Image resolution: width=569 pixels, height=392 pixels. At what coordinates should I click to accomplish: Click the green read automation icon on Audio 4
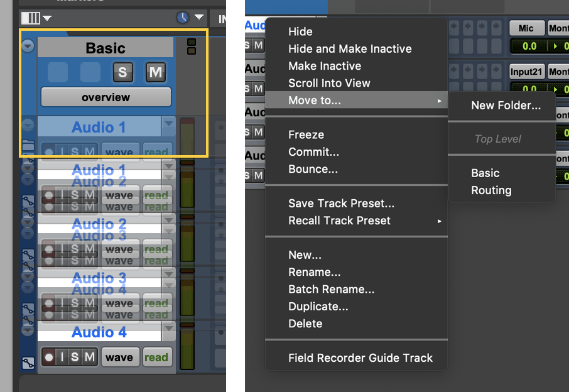157,357
